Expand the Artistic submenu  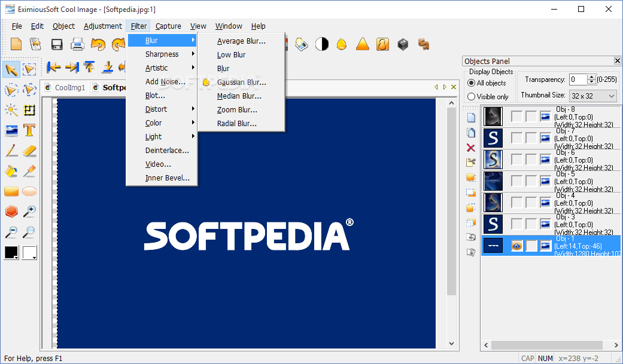[162, 68]
